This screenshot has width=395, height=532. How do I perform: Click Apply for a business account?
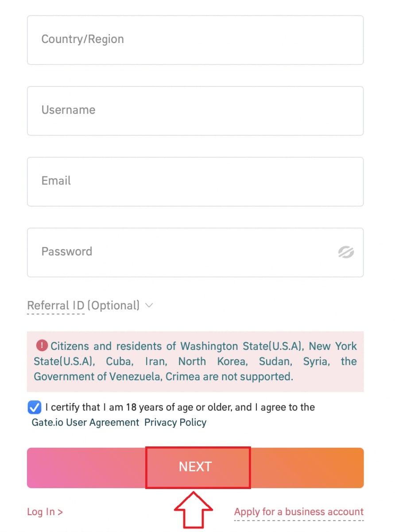tap(299, 512)
